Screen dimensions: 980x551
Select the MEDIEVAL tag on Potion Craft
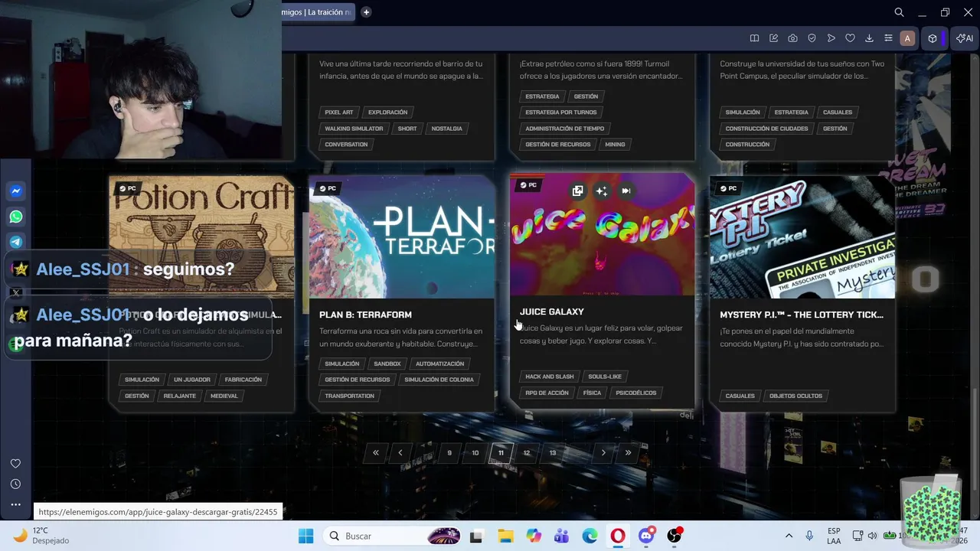[x=224, y=396]
